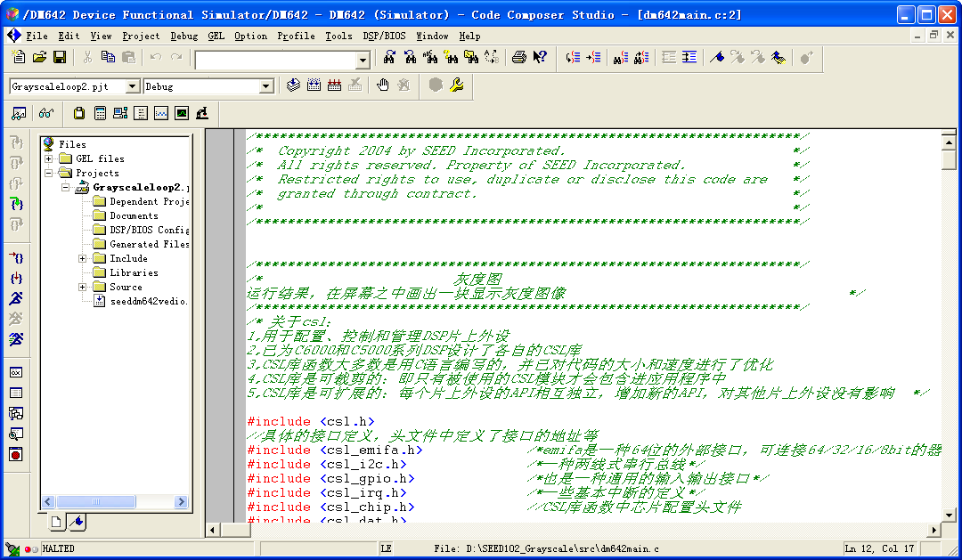Click the microscope icon in the debug toolbar
Image resolution: width=962 pixels, height=560 pixels.
coord(202,113)
